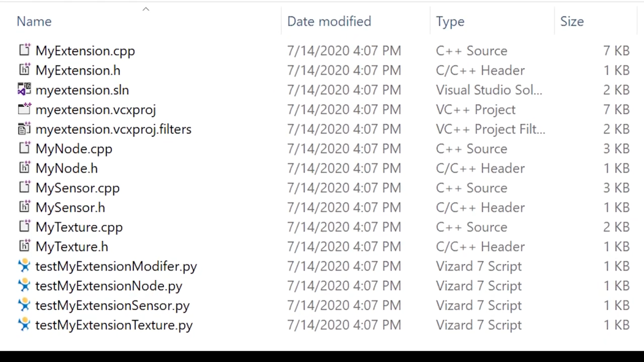Click the sort arrow above the Name column
644x362 pixels.
(146, 9)
